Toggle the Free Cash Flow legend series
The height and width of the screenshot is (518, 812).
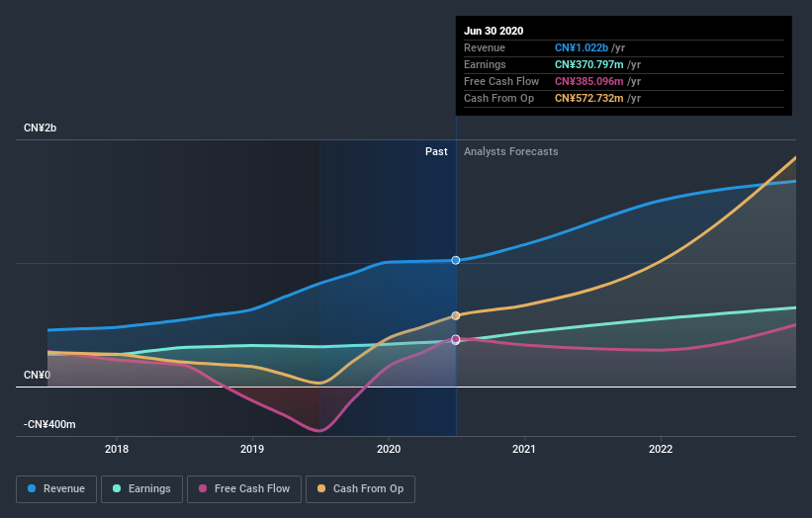point(244,489)
